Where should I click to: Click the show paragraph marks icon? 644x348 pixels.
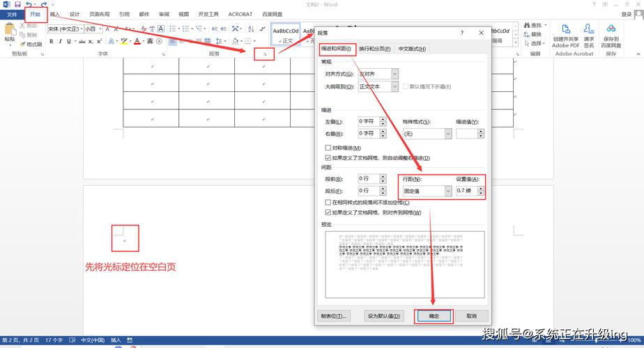[x=263, y=29]
